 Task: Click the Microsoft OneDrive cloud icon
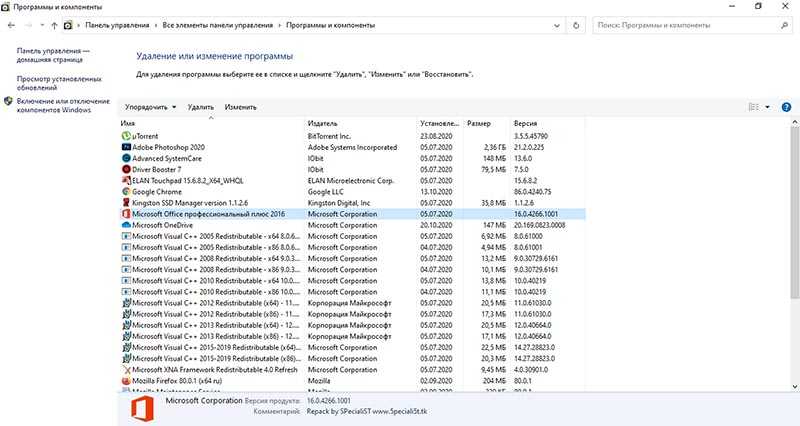click(126, 225)
